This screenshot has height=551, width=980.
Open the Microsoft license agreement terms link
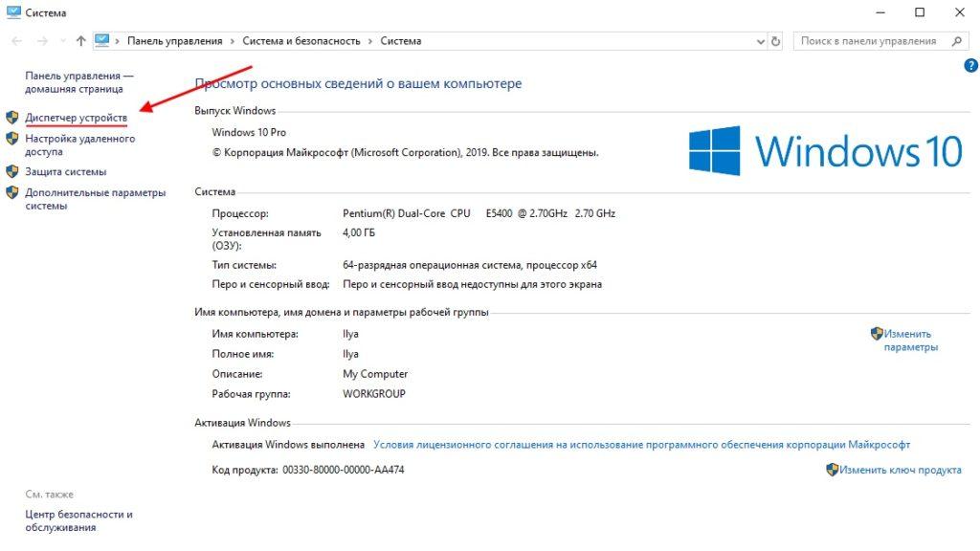click(x=641, y=445)
